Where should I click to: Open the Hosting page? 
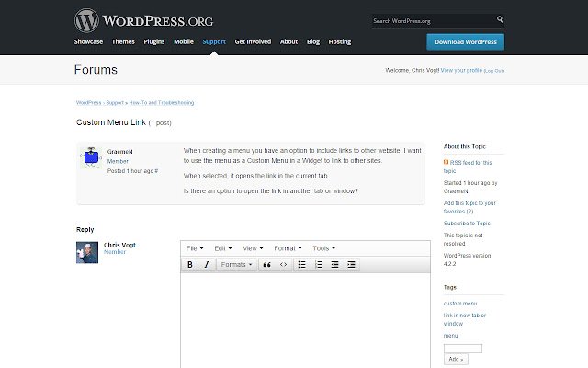pyautogui.click(x=340, y=41)
